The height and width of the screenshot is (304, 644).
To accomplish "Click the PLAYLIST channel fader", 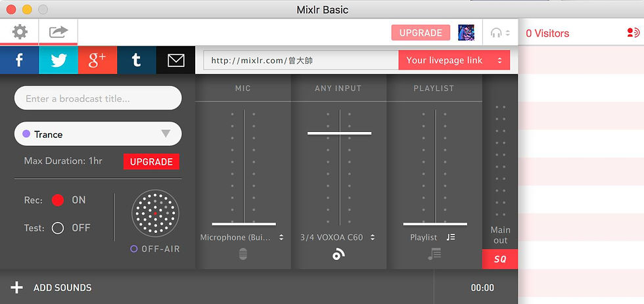I will [435, 224].
